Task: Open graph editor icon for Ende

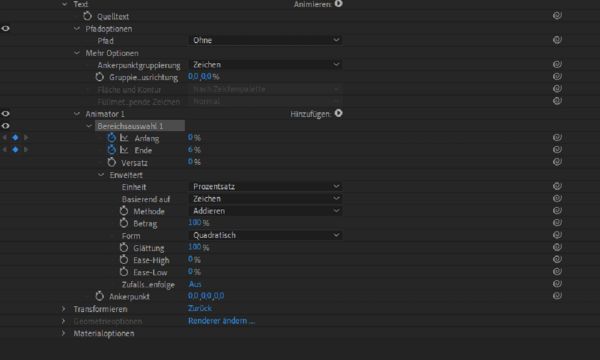Action: point(124,150)
